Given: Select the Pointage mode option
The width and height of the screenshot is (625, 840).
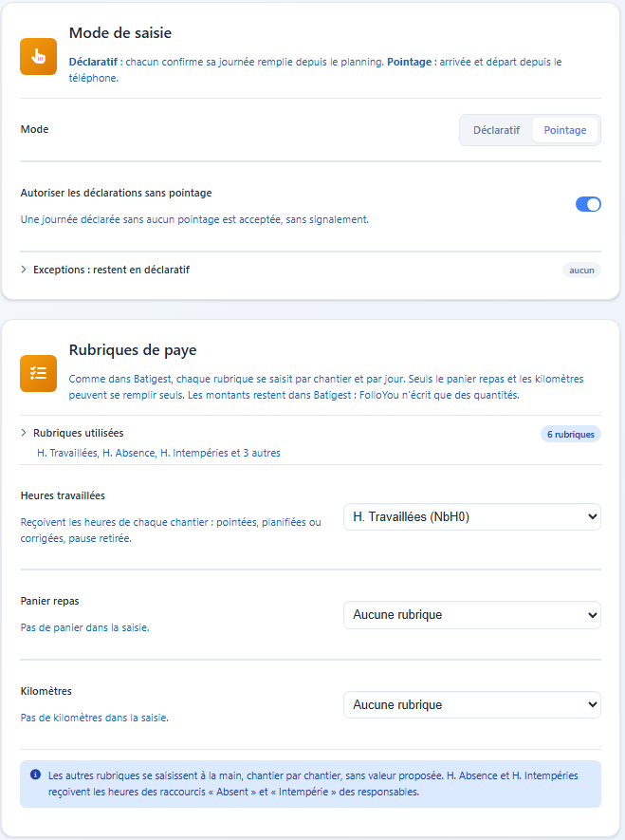Looking at the screenshot, I should [565, 130].
